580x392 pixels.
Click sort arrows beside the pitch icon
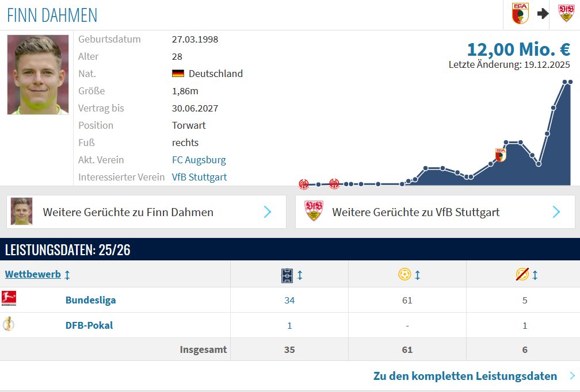pos(300,275)
